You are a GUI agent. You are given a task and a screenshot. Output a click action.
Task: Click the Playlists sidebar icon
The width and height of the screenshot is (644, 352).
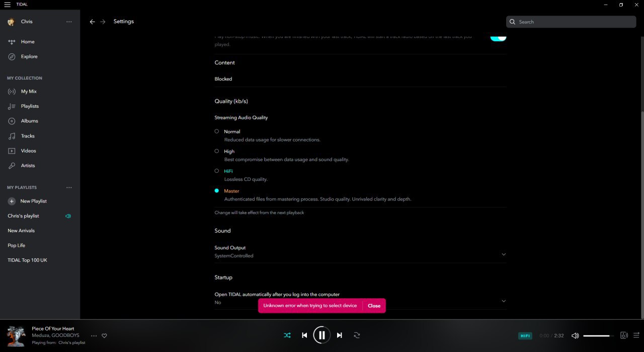(x=12, y=106)
